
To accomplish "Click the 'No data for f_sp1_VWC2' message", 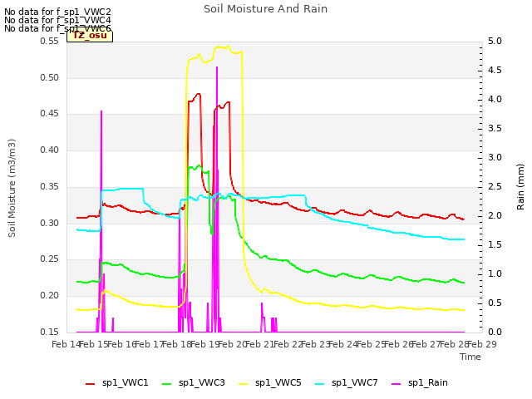I will coord(57,12).
